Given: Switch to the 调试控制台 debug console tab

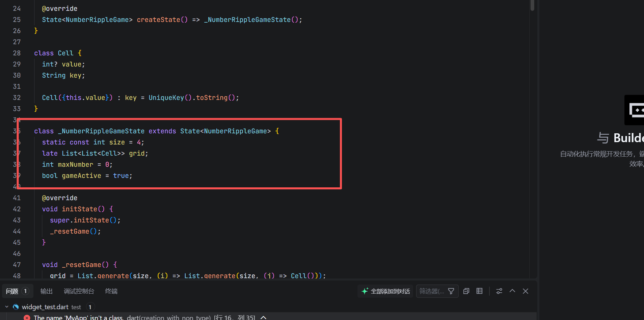Looking at the screenshot, I should coord(79,291).
